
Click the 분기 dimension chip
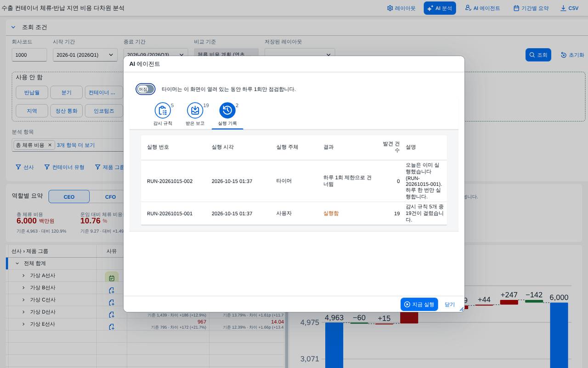pyautogui.click(x=67, y=92)
